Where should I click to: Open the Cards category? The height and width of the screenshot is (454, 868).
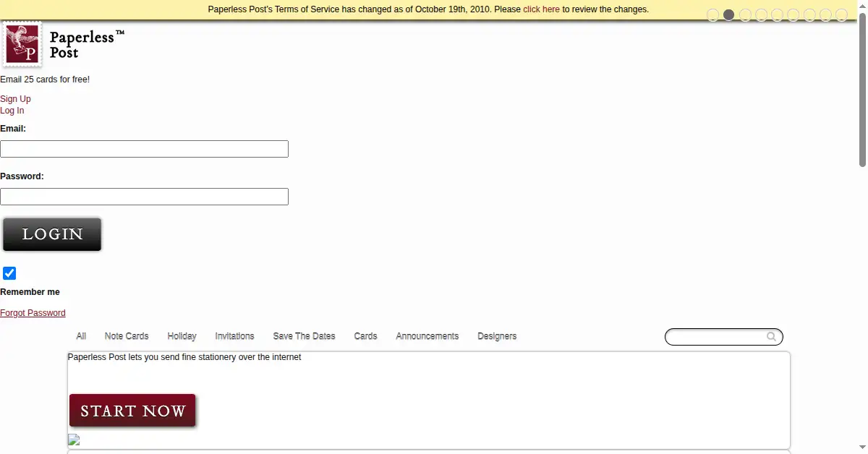click(x=365, y=336)
